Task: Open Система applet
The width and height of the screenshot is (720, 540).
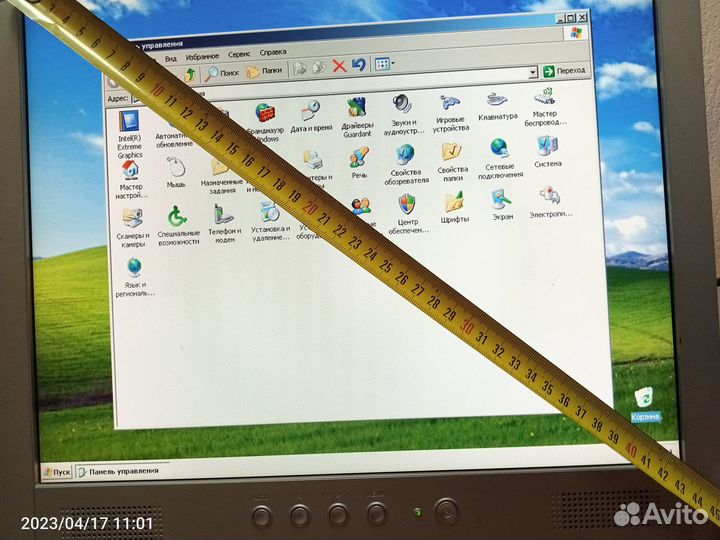Action: [547, 152]
